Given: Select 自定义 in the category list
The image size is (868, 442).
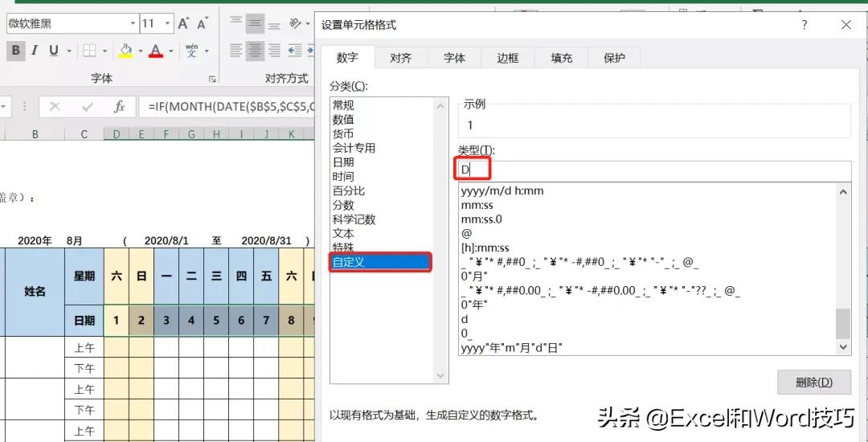Looking at the screenshot, I should [381, 263].
